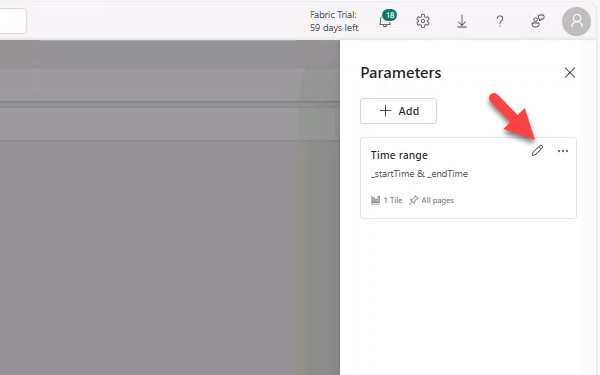This screenshot has width=600, height=375.
Task: Add a new parameter
Action: pos(398,111)
